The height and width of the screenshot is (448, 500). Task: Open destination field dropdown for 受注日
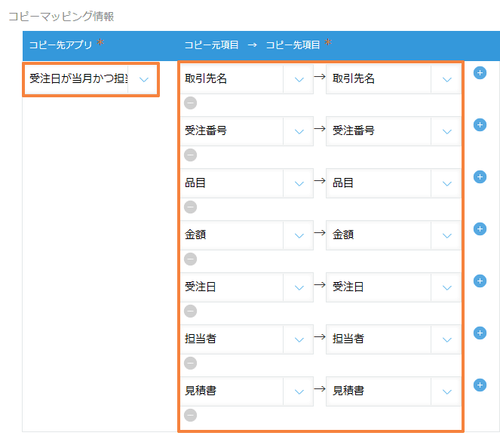(394, 287)
